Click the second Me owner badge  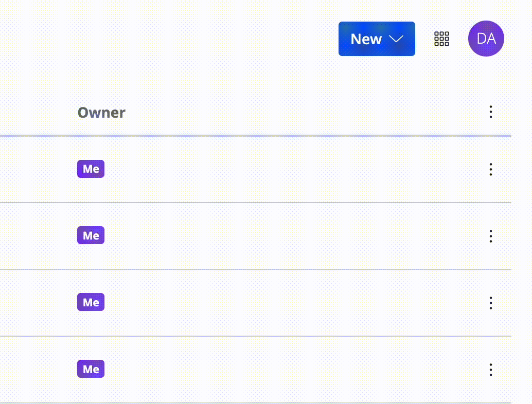point(91,235)
